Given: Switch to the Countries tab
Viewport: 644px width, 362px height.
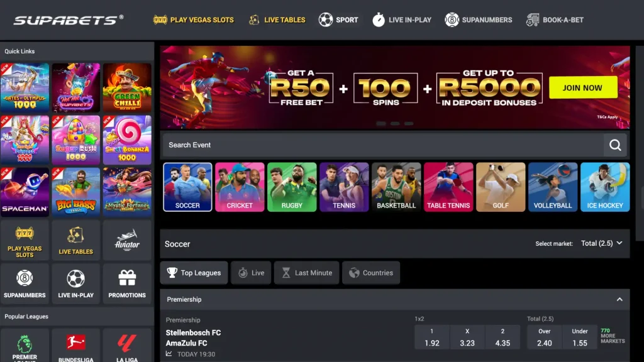Looking at the screenshot, I should click(x=371, y=273).
